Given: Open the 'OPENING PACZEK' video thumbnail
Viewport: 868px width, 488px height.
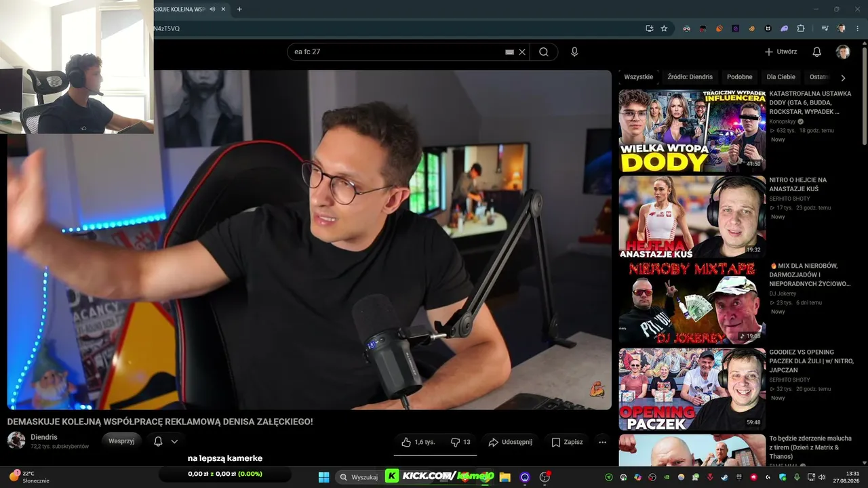Looking at the screenshot, I should (x=692, y=389).
